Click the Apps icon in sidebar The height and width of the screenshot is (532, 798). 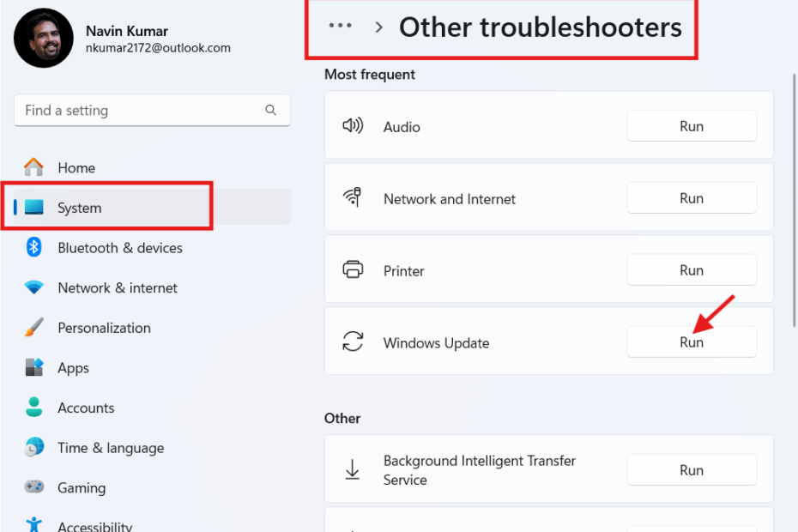click(x=34, y=367)
